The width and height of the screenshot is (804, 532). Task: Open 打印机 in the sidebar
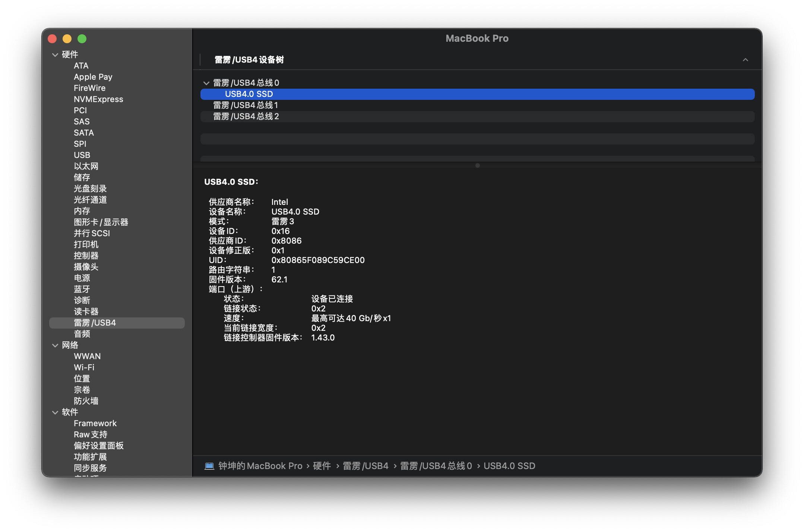pyautogui.click(x=86, y=245)
